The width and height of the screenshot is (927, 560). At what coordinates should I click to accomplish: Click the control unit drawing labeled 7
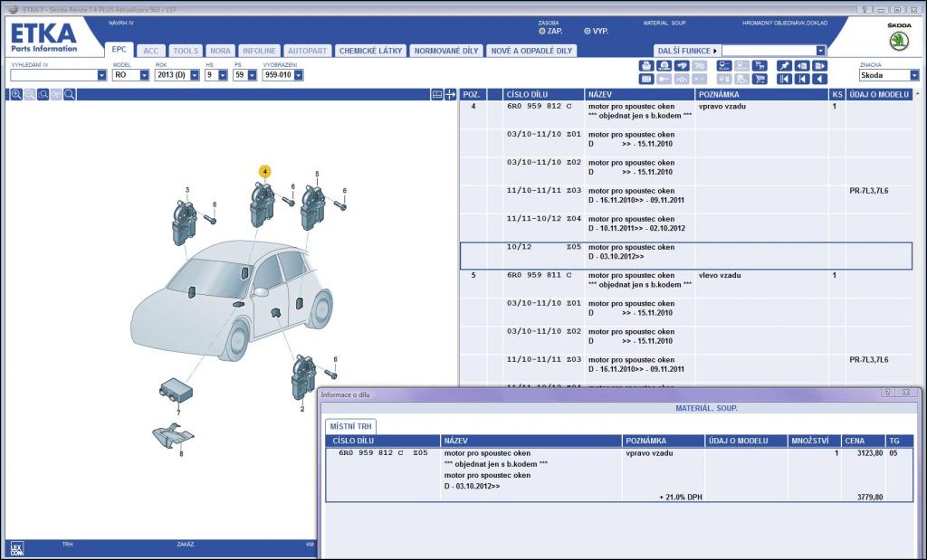176,389
